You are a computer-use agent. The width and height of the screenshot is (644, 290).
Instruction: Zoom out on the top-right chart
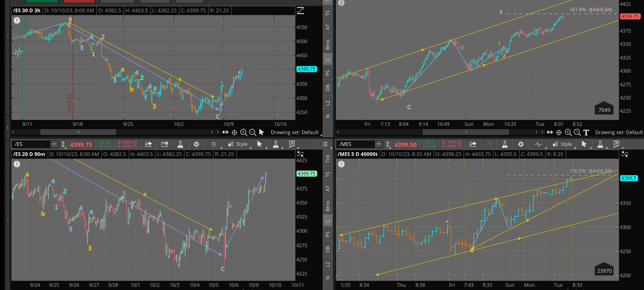click(577, 132)
